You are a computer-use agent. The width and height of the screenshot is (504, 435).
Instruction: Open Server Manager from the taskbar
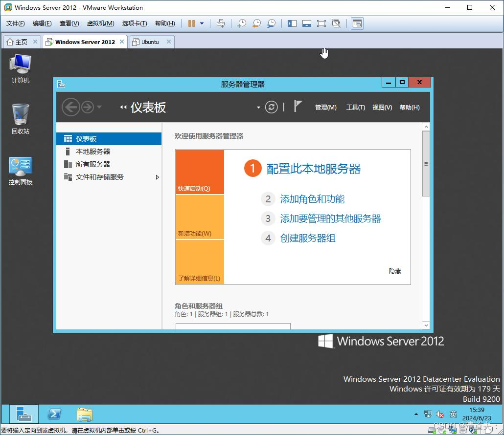coord(24,414)
